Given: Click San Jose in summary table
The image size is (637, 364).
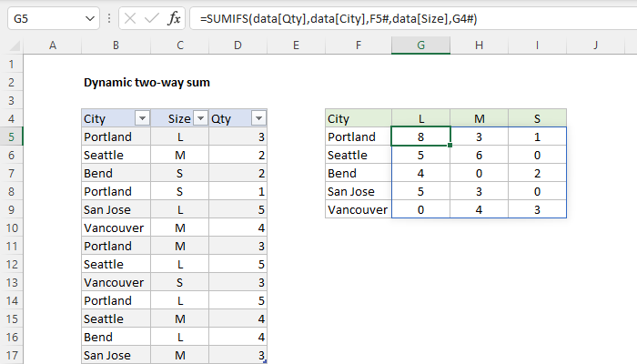Looking at the screenshot, I should (359, 191).
